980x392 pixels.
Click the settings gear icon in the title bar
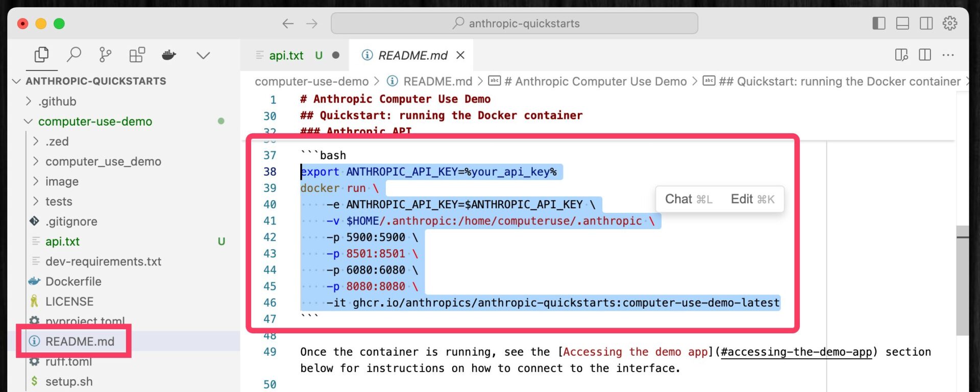tap(949, 23)
